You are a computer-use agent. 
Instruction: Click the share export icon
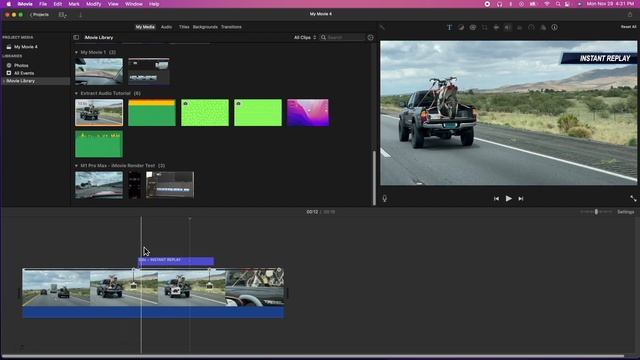(630, 14)
